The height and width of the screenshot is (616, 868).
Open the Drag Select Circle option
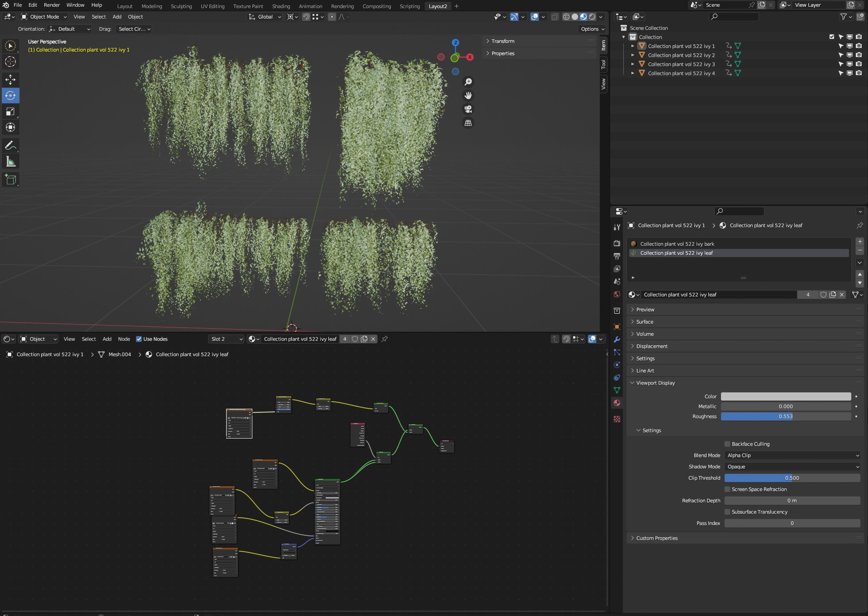pos(134,29)
